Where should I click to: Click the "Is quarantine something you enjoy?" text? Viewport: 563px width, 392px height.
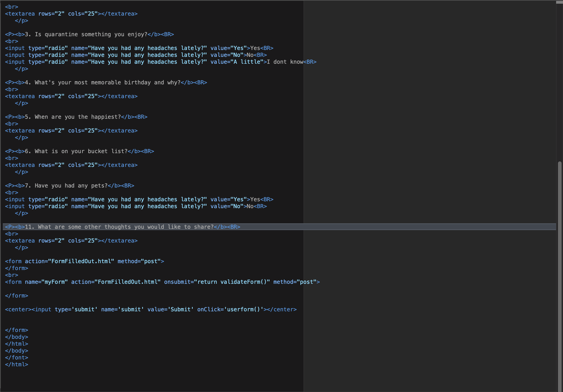(x=91, y=34)
